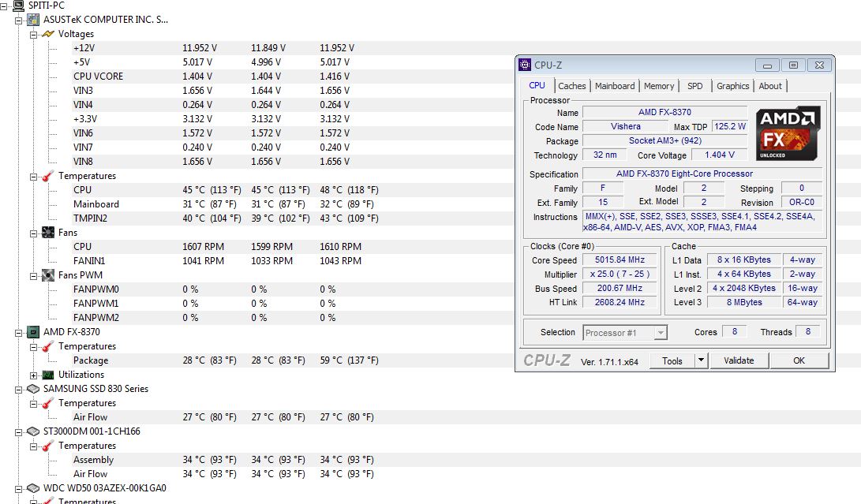This screenshot has height=504, width=861.
Task: Collapse the AMD FX-8370 node
Action: pyautogui.click(x=18, y=333)
